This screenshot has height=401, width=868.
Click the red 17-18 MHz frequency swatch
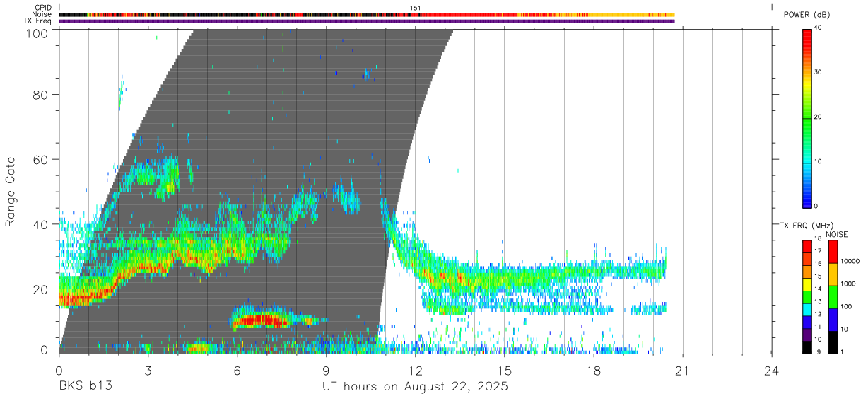click(807, 247)
